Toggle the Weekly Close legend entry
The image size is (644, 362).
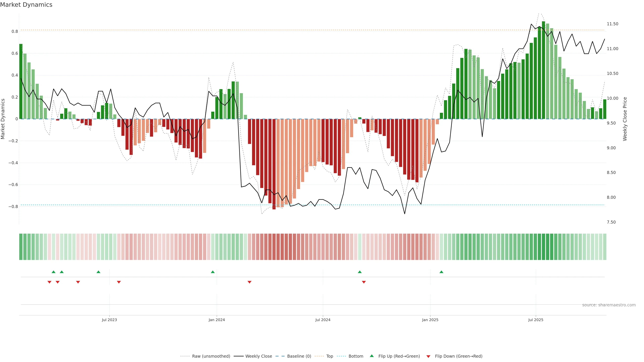point(258,356)
